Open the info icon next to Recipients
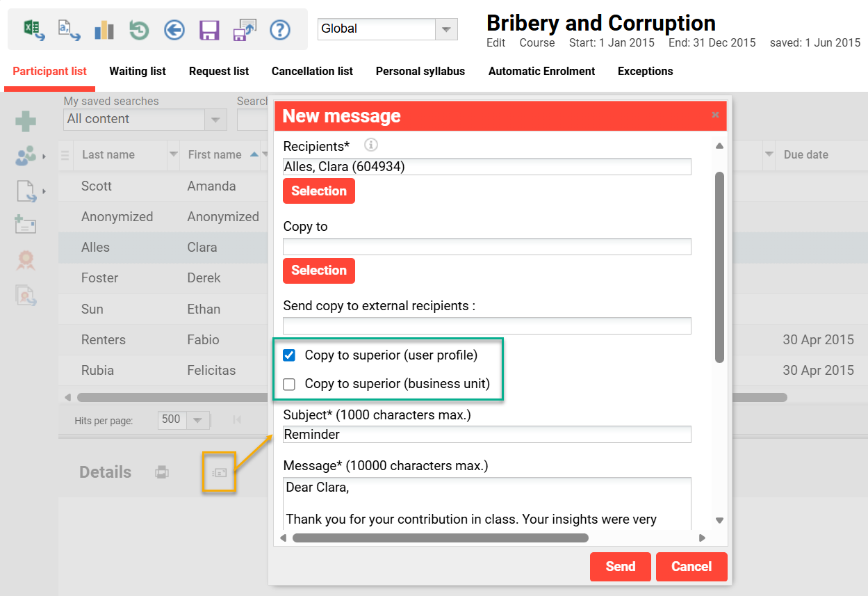This screenshot has width=868, height=596. [370, 145]
